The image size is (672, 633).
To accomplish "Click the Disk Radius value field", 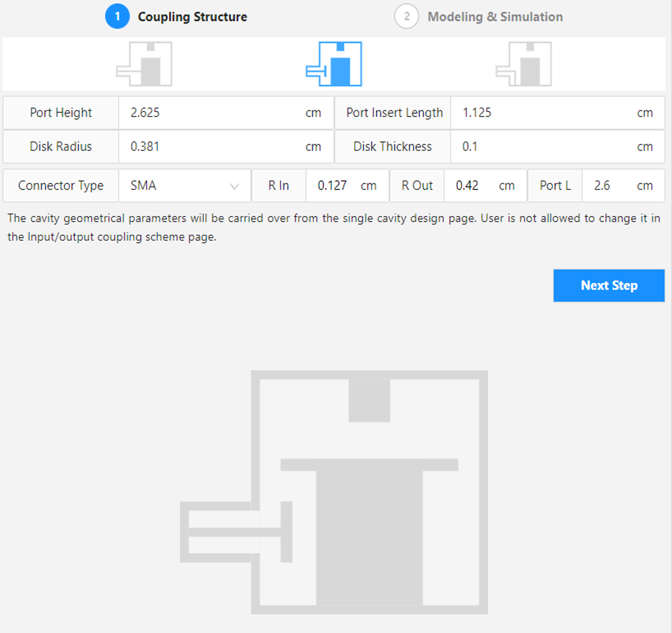I will point(214,147).
